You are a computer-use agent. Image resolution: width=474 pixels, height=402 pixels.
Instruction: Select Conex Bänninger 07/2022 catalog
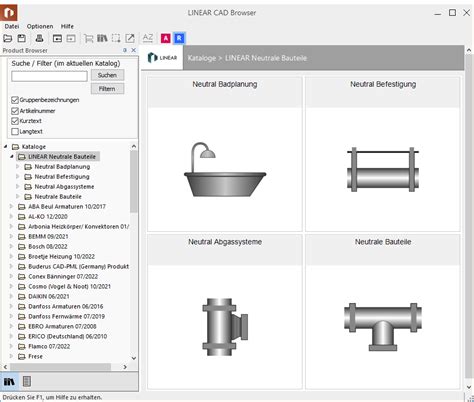click(63, 276)
